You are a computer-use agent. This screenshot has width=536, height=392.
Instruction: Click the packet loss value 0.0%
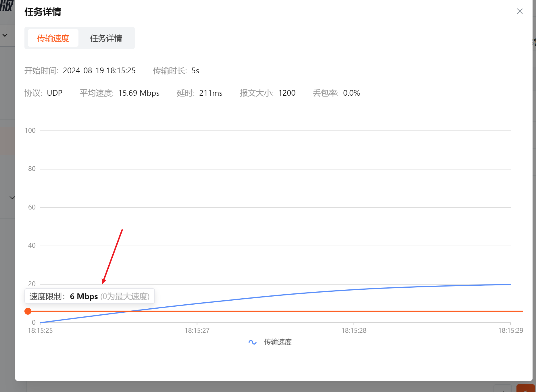click(x=351, y=93)
